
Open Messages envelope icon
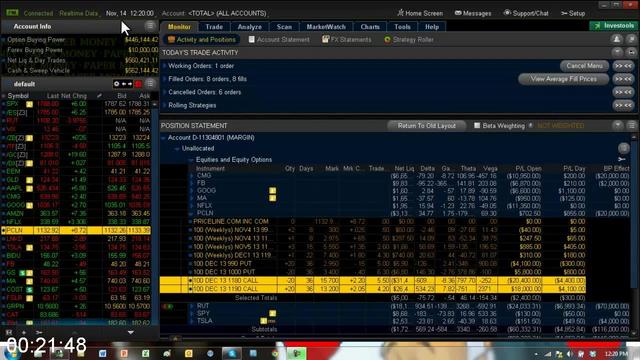[x=458, y=13]
